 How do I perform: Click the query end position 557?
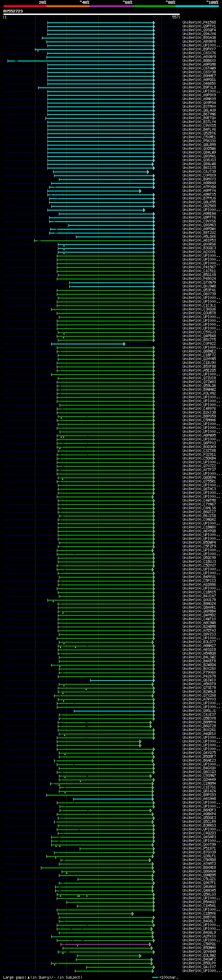click(175, 17)
